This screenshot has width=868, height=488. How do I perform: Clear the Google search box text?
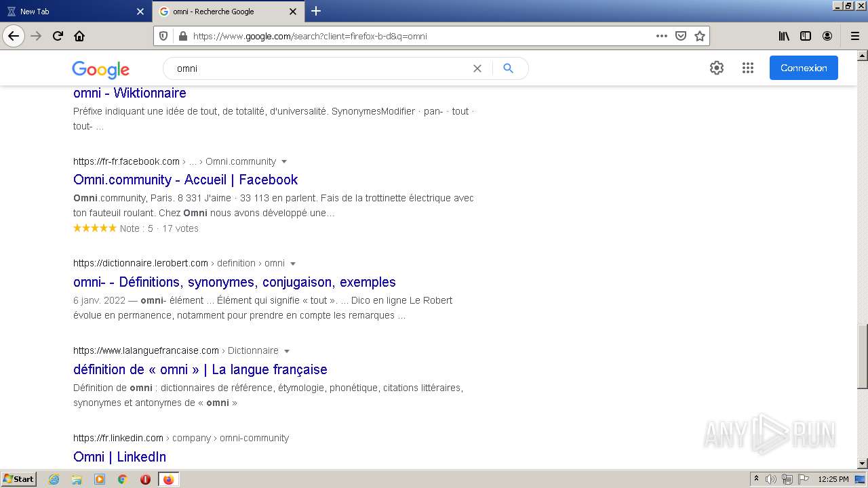coord(477,68)
